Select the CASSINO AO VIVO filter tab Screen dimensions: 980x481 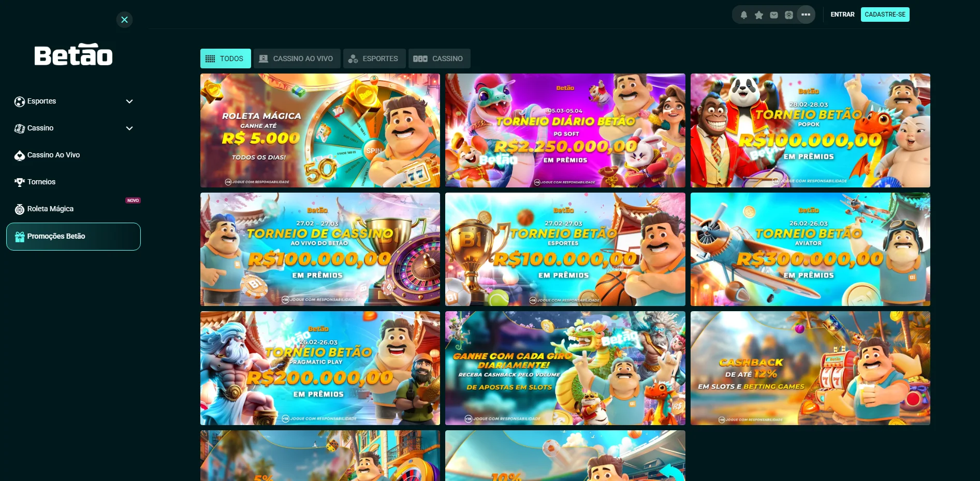coord(297,59)
